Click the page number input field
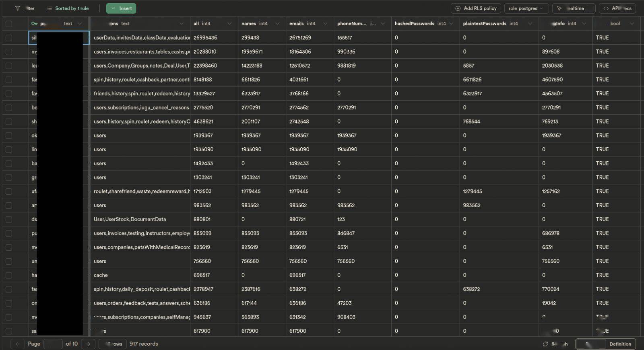The image size is (644, 350). click(x=53, y=344)
